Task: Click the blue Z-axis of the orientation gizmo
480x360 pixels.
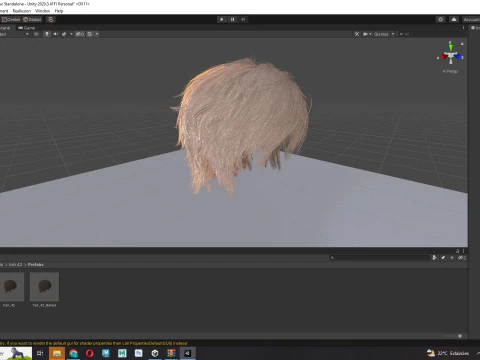Action: click(458, 57)
